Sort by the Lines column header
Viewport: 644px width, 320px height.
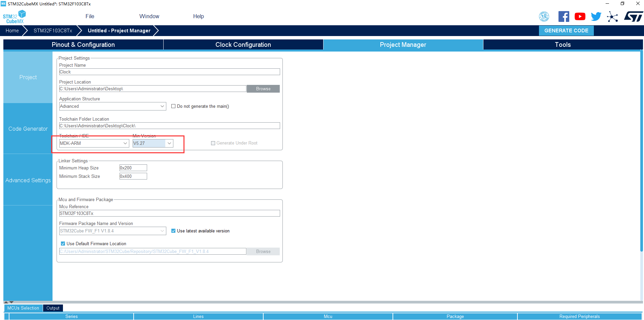pyautogui.click(x=198, y=317)
